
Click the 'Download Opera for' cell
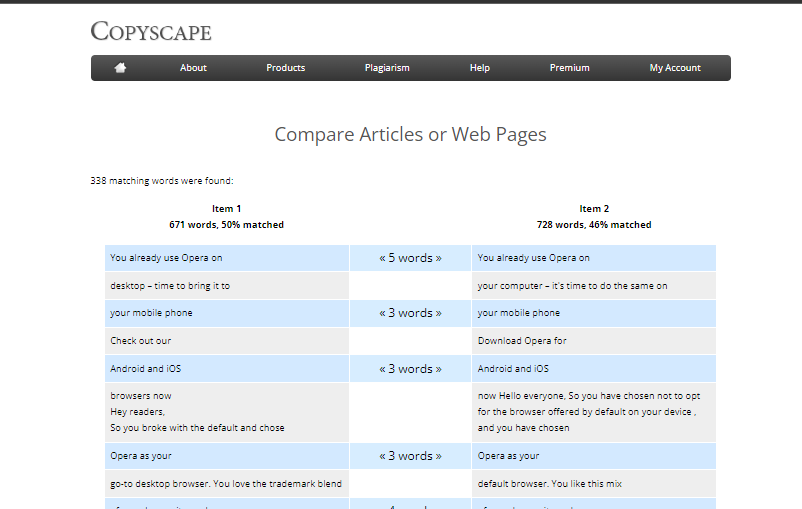(x=594, y=341)
